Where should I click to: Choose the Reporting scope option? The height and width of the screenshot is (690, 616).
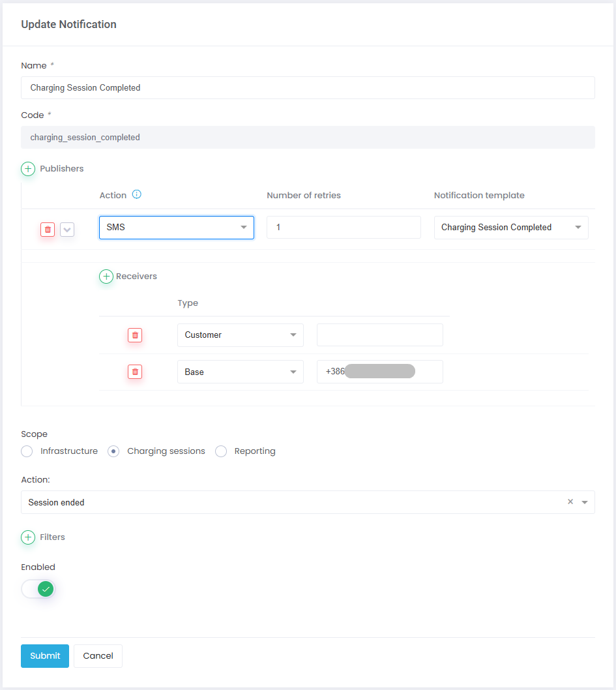point(221,451)
